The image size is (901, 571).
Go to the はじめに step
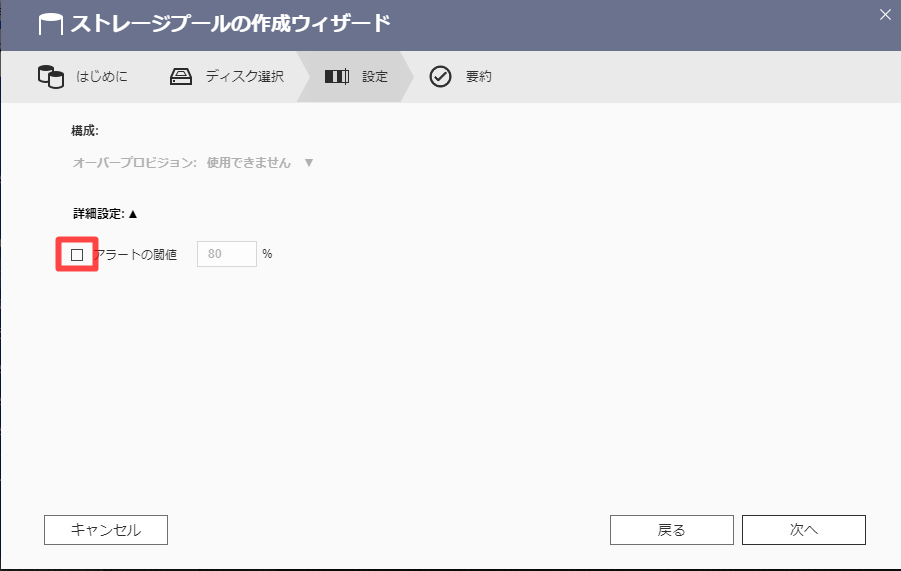102,76
